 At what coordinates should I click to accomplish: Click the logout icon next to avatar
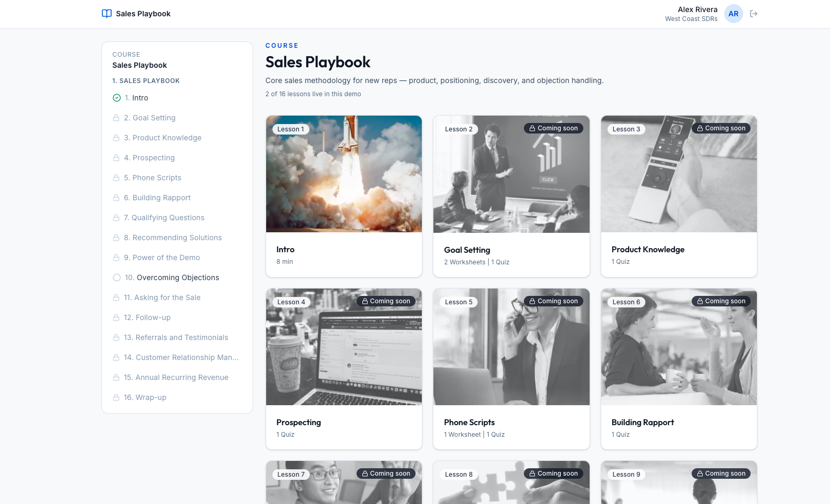[x=754, y=14]
